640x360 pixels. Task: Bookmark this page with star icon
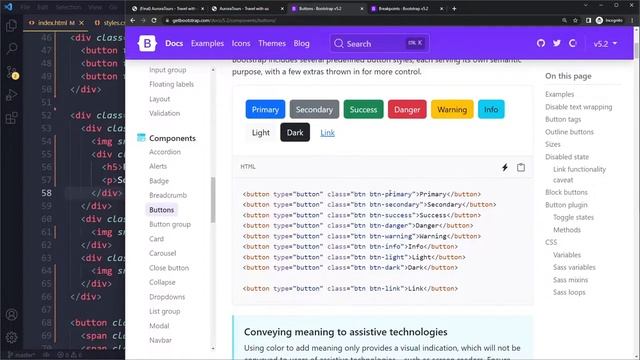tap(575, 20)
